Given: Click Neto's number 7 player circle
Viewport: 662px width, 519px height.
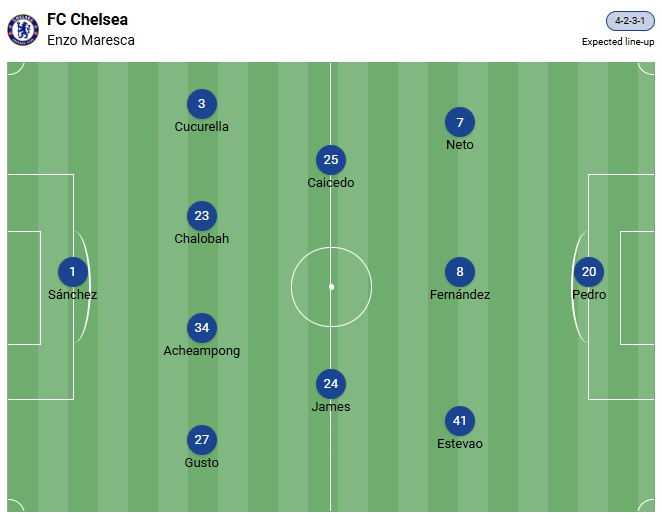Looking at the screenshot, I should [460, 123].
